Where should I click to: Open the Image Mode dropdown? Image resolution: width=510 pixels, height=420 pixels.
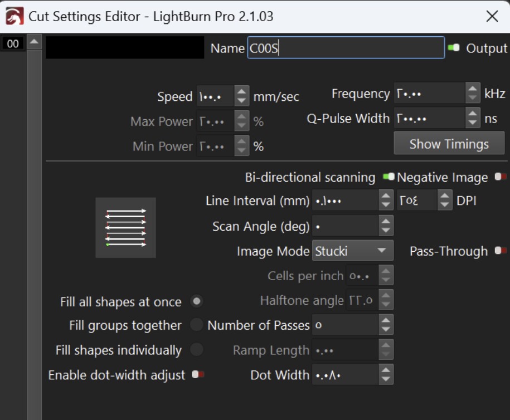pos(353,251)
